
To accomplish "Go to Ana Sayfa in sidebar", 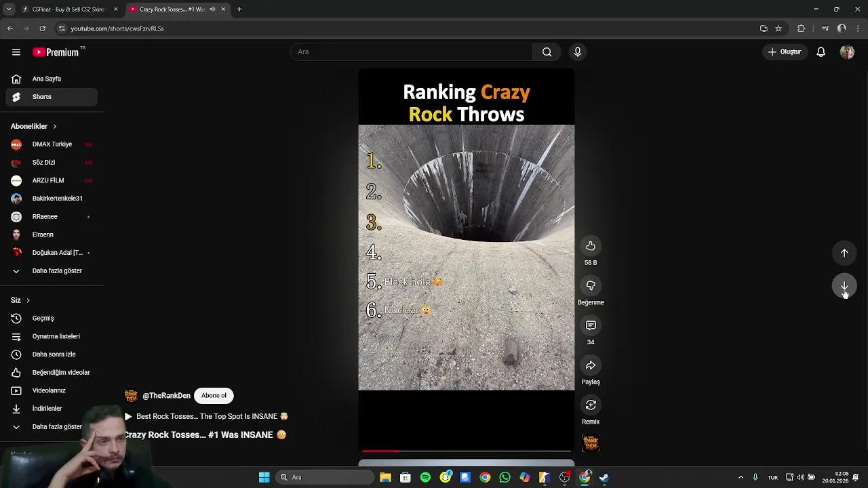I will [x=52, y=79].
